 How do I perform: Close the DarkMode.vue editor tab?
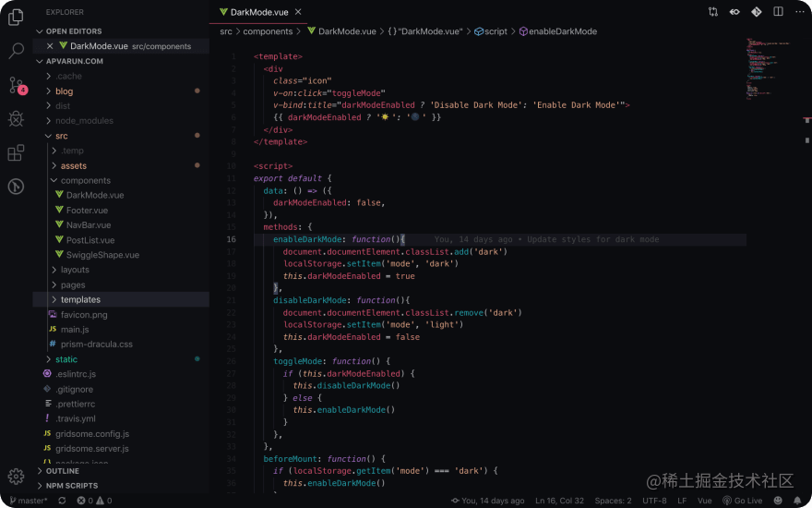pyautogui.click(x=298, y=12)
